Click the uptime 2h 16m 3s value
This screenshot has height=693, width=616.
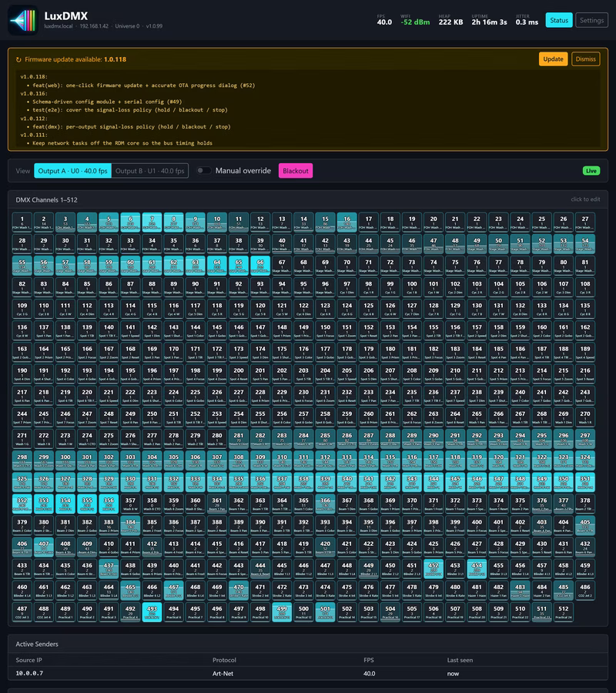489,22
